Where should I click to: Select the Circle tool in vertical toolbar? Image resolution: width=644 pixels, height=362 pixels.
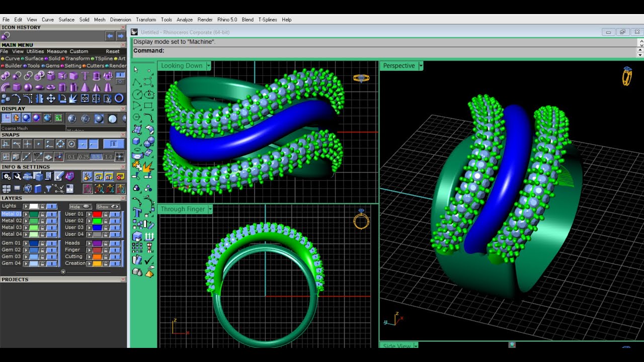[x=136, y=94]
